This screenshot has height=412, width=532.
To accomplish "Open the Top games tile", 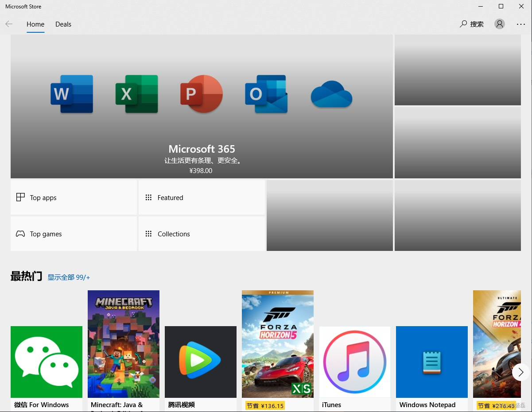I will click(74, 234).
